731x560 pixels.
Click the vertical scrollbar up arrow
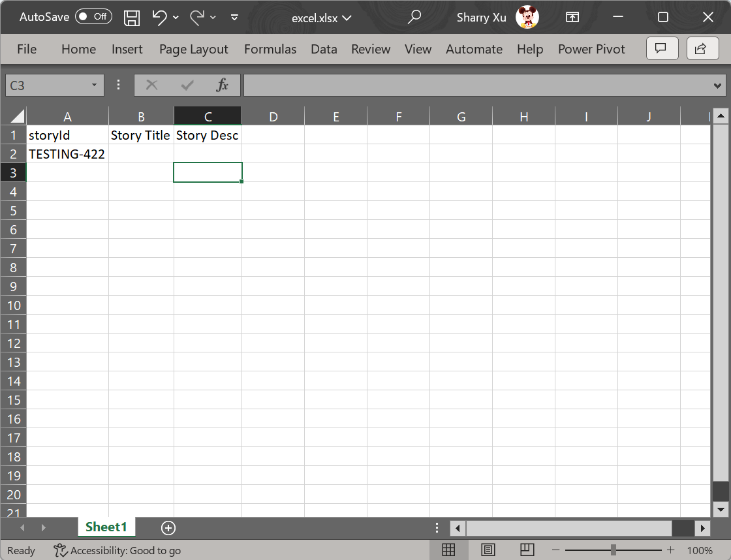point(721,116)
